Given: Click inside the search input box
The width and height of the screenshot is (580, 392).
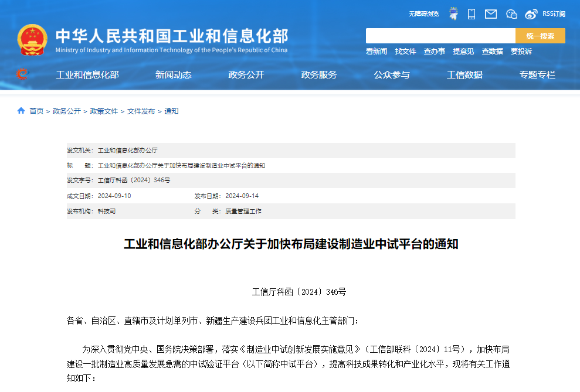Looking at the screenshot, I should 440,36.
